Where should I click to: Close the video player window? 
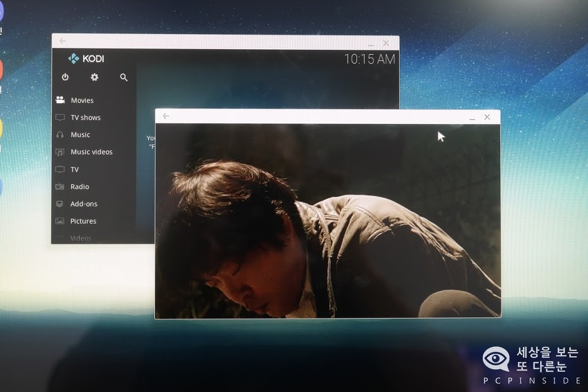click(487, 117)
